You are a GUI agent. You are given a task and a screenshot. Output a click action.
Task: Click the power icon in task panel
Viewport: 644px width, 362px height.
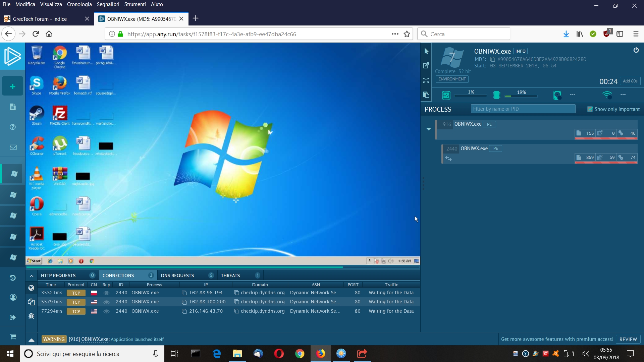pos(636,50)
